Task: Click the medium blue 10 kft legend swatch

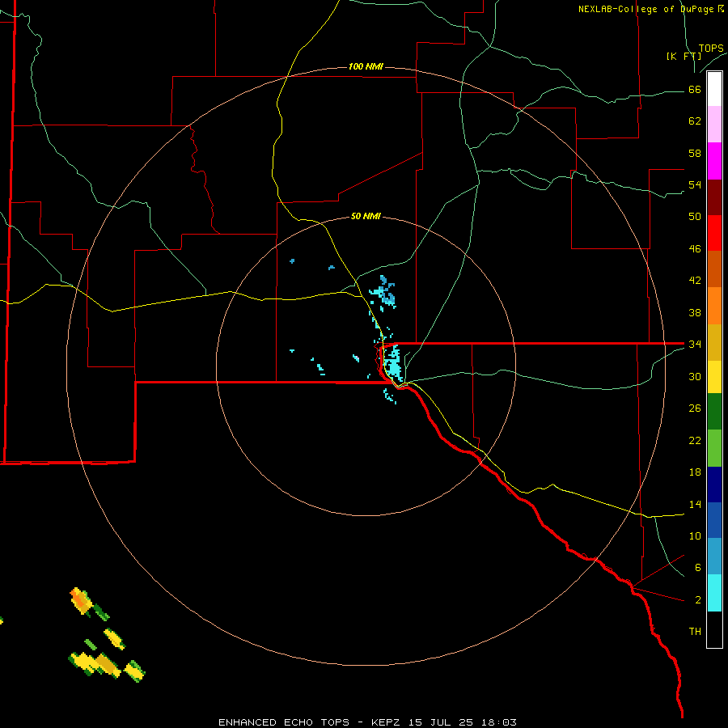Action: coord(714,520)
